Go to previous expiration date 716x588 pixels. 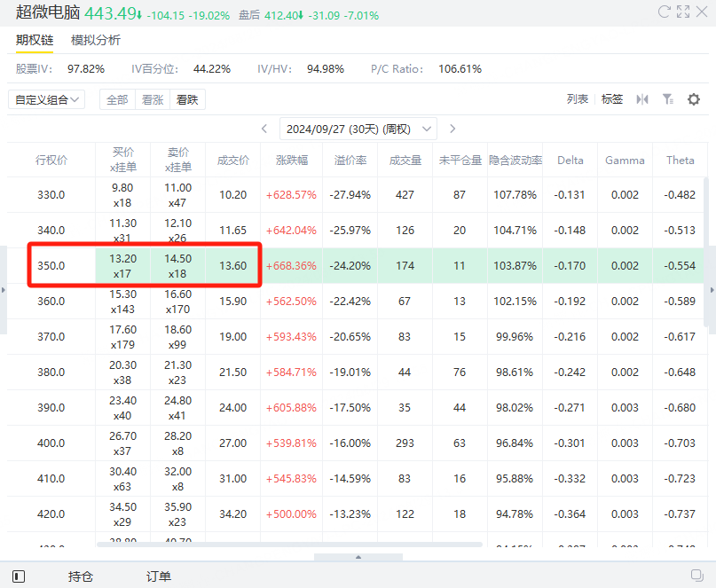click(x=264, y=129)
